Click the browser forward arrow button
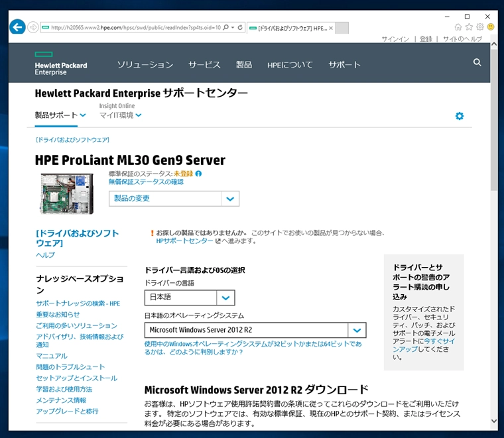Viewport: 504px width, 438px height. pyautogui.click(x=32, y=27)
